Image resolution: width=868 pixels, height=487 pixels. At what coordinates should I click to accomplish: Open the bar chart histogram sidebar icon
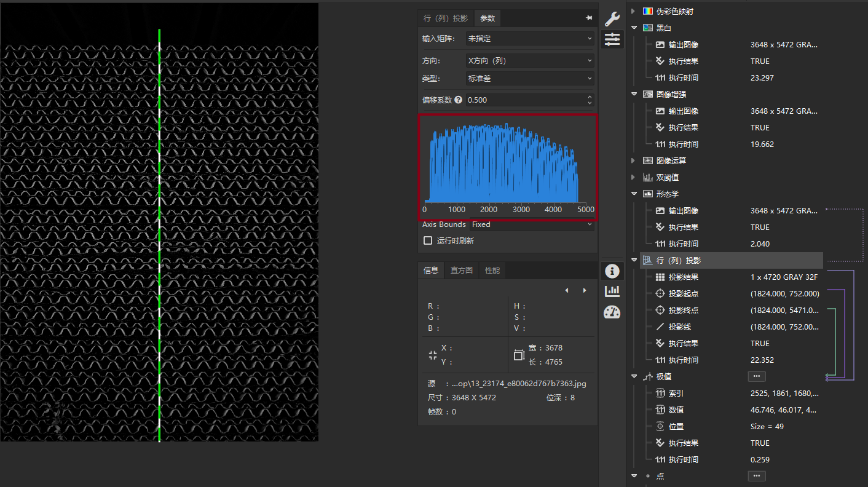[612, 291]
